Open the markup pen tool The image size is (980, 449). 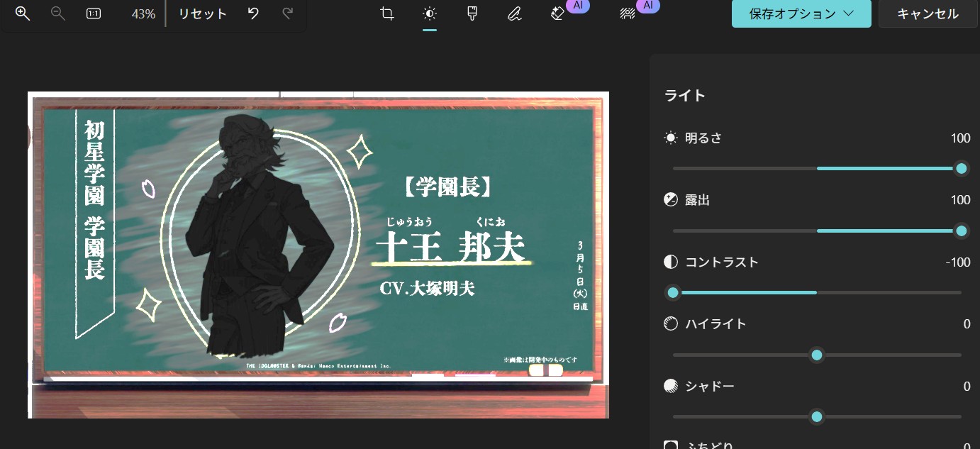[x=515, y=13]
